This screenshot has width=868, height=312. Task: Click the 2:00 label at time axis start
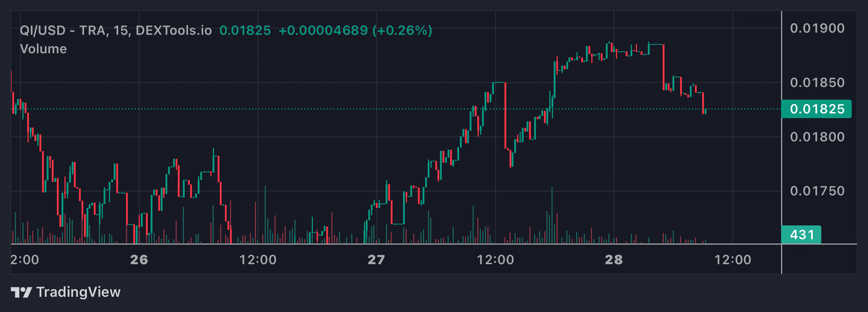pos(25,260)
